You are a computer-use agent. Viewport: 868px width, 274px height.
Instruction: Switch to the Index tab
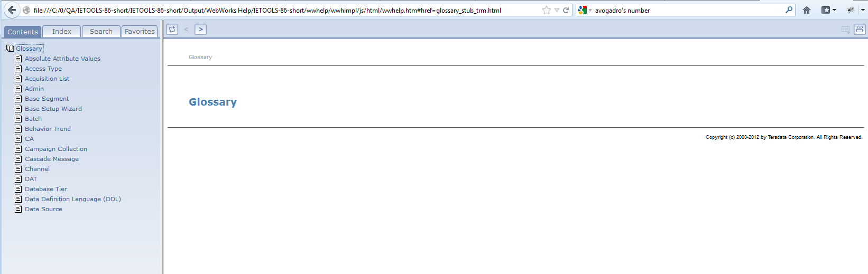(61, 32)
